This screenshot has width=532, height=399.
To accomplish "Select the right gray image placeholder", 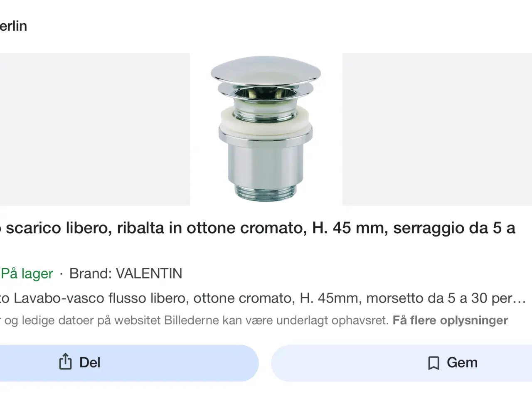I will point(437,129).
